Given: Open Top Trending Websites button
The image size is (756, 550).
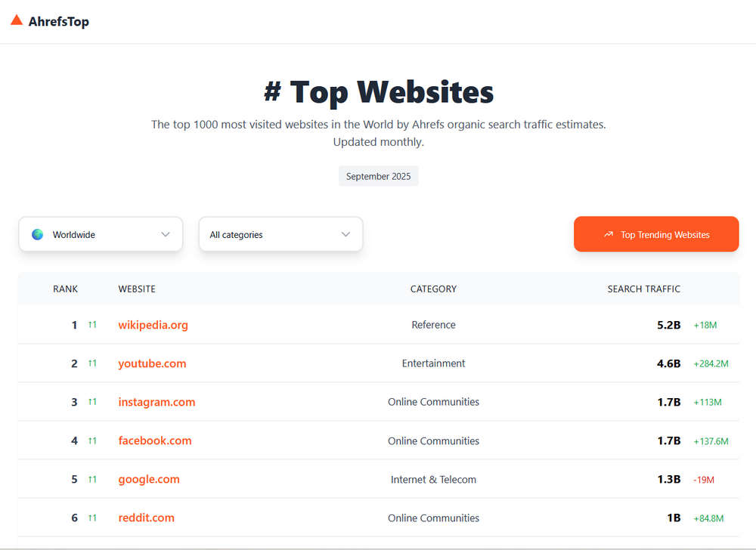Looking at the screenshot, I should tap(656, 234).
